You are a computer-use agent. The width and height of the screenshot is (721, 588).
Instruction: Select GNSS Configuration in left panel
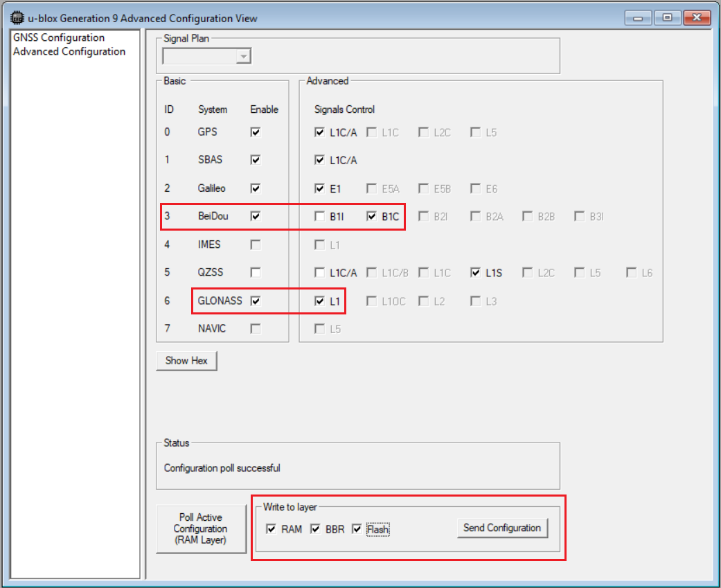(x=59, y=37)
